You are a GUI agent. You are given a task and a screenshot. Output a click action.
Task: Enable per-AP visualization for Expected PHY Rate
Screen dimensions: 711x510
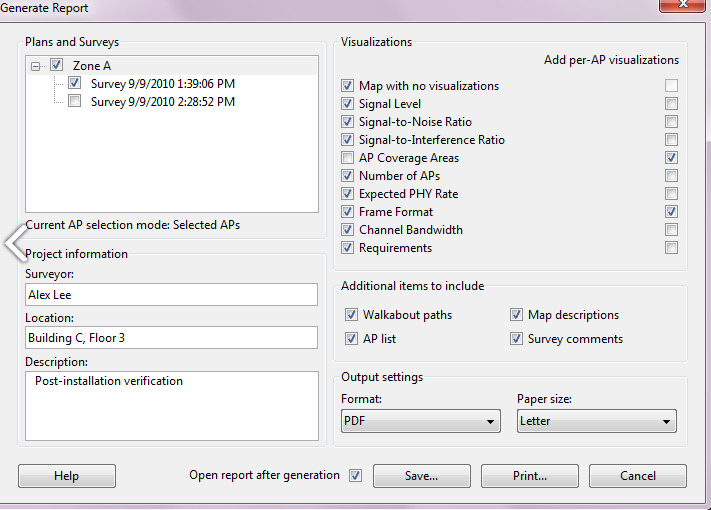(x=672, y=194)
